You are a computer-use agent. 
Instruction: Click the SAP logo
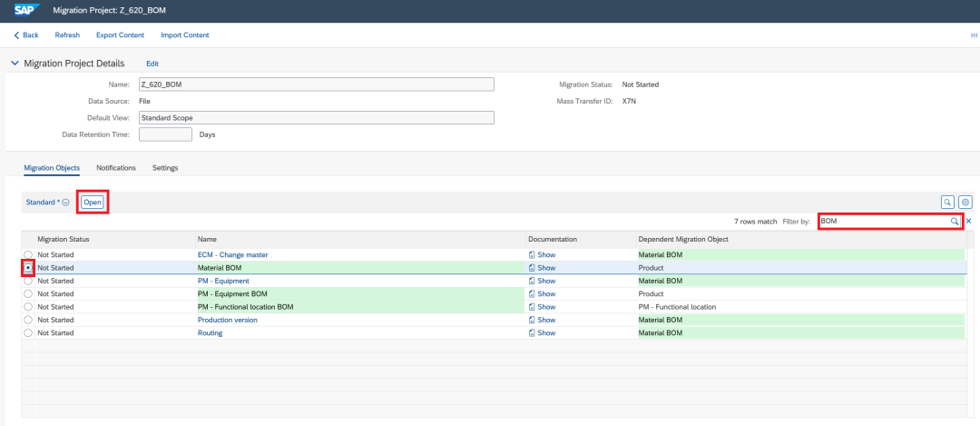tap(27, 11)
